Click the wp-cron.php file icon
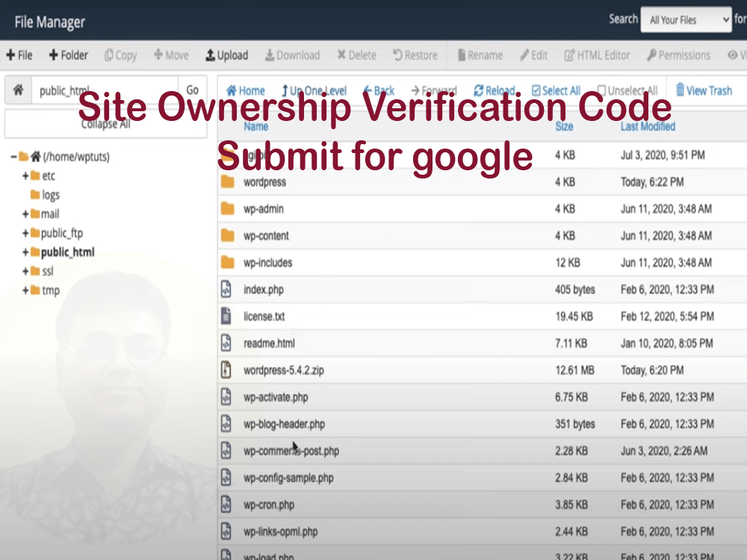Viewport: 747px width, 560px height. click(x=226, y=504)
